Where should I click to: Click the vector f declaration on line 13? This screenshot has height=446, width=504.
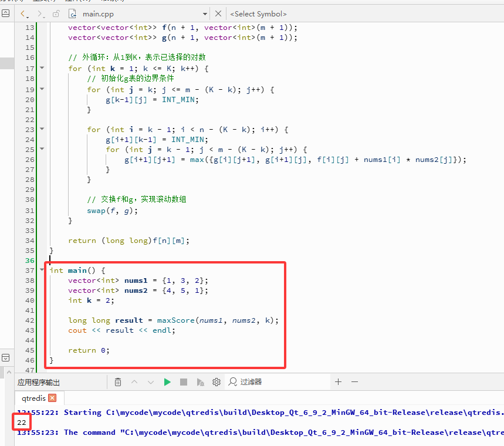(x=182, y=28)
